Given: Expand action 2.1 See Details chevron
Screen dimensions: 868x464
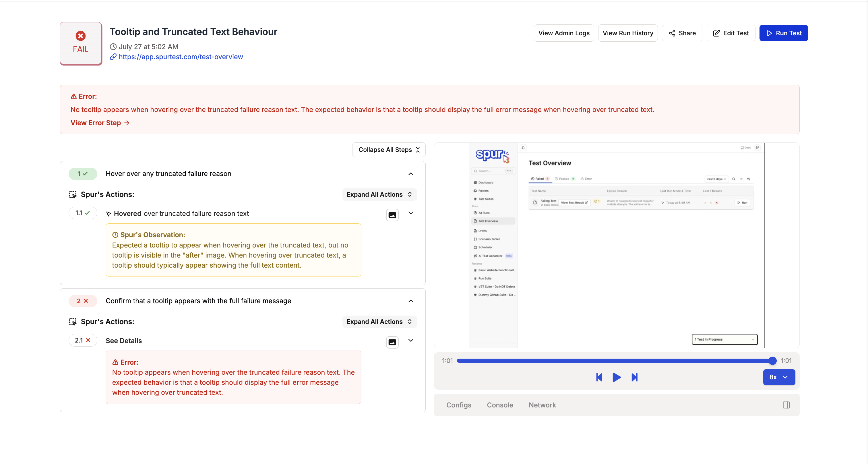Looking at the screenshot, I should [x=410, y=340].
